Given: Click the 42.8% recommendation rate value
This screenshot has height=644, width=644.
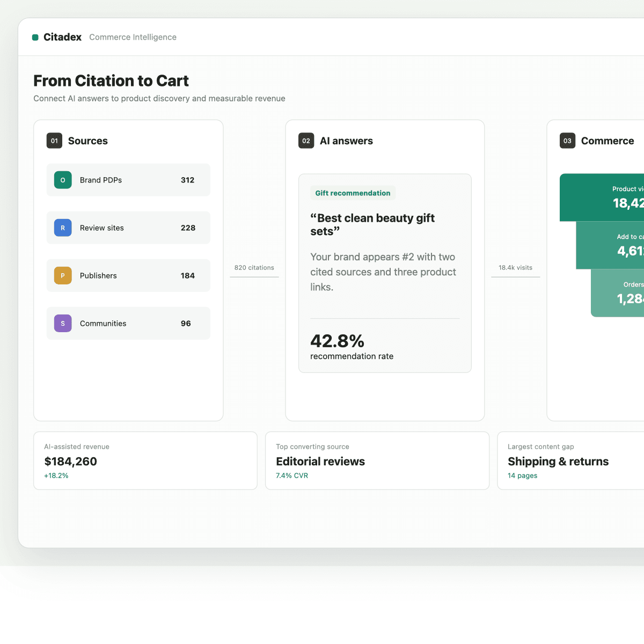Looking at the screenshot, I should (x=337, y=341).
